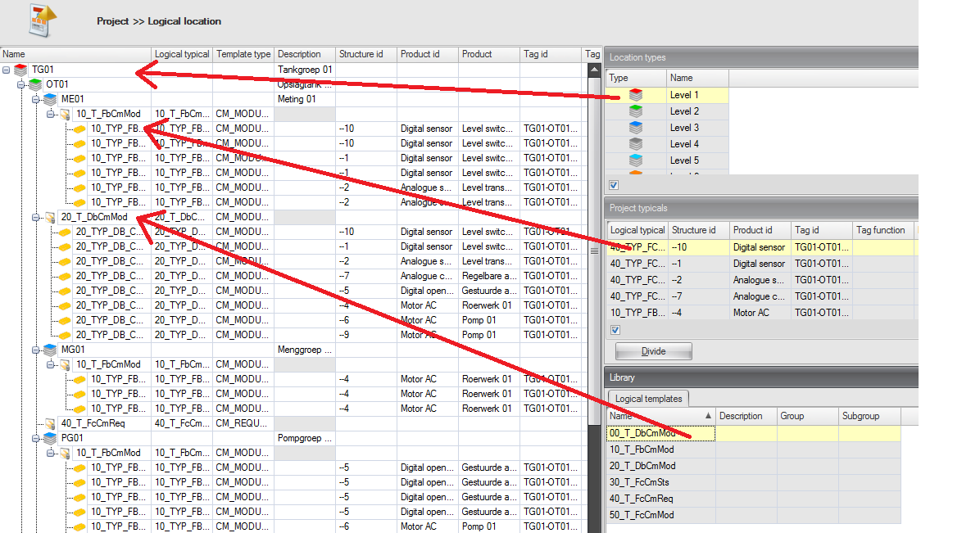Click the blue Level 3 layer icon
Image resolution: width=980 pixels, height=533 pixels.
click(x=636, y=128)
